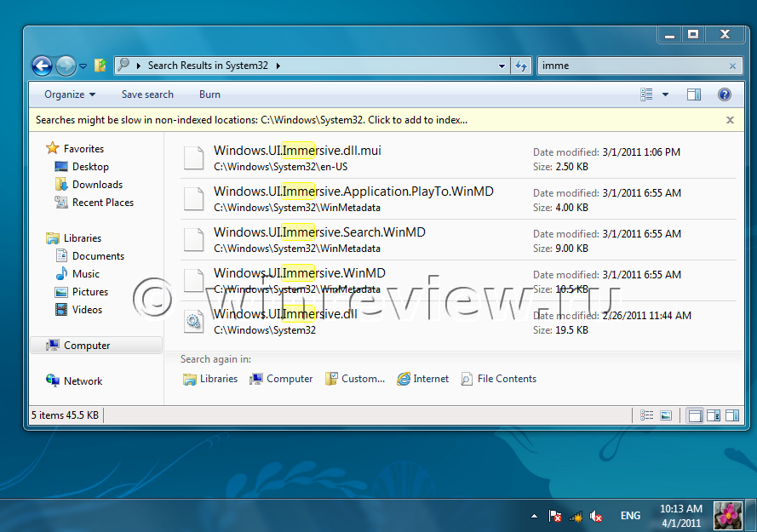Click Burn in the toolbar

[x=209, y=94]
